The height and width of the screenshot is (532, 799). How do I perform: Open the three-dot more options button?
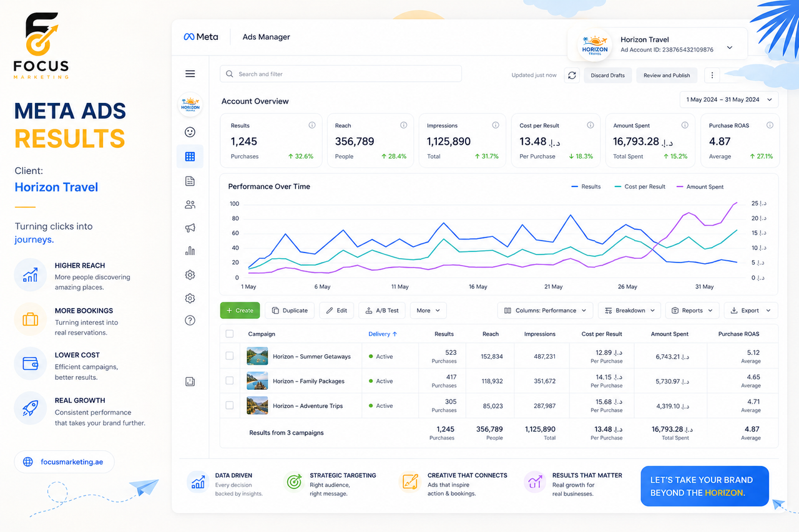click(x=712, y=75)
